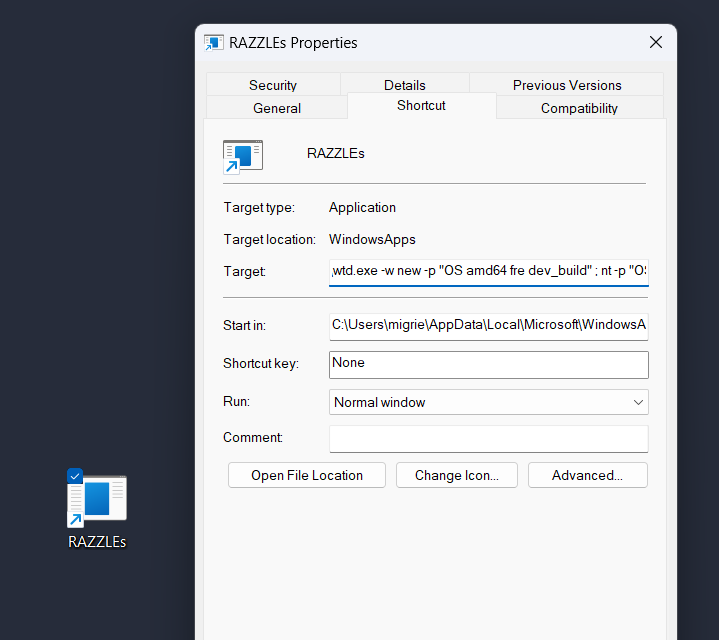Close the RAZZLEs Properties dialog

click(656, 42)
